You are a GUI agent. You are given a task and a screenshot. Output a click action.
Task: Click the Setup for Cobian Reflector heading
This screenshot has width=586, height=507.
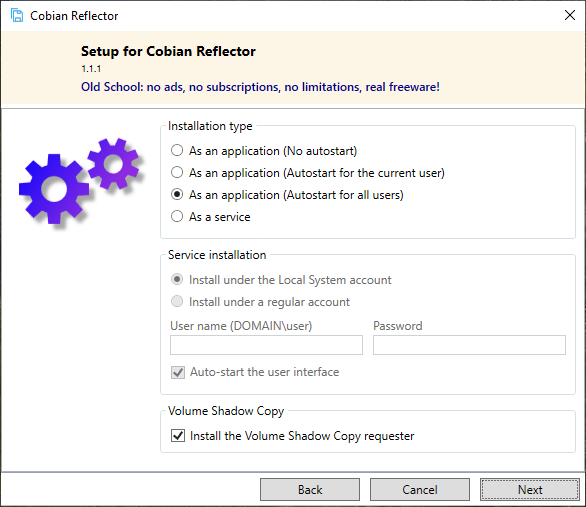pos(168,51)
